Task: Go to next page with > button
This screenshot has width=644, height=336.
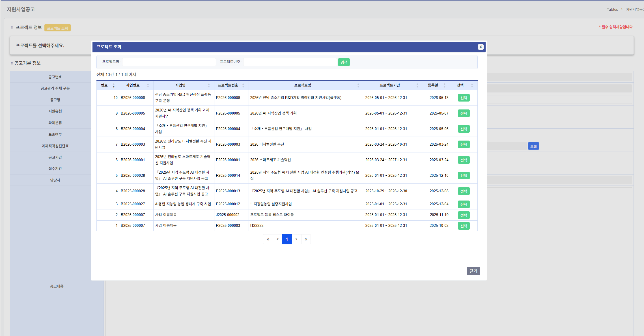Action: pyautogui.click(x=296, y=239)
